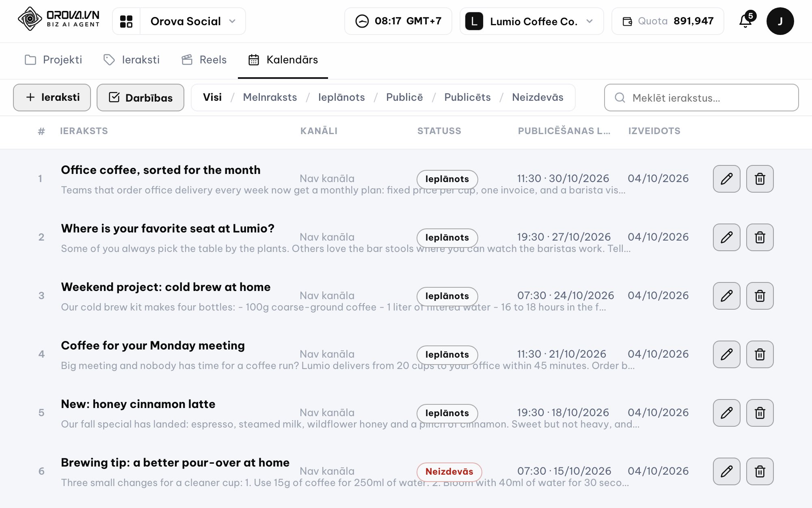
Task: Click the trash icon for Monday meeting post
Action: pos(760,354)
